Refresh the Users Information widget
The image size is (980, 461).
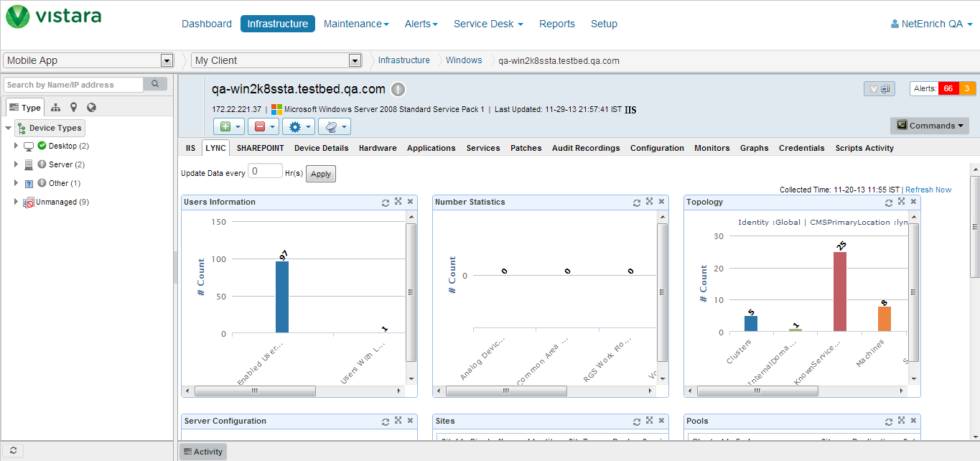tap(386, 202)
